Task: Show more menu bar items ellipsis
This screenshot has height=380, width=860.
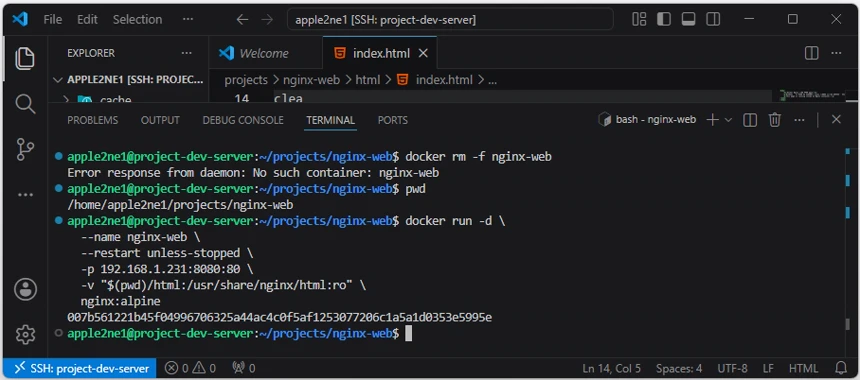Action: (188, 19)
